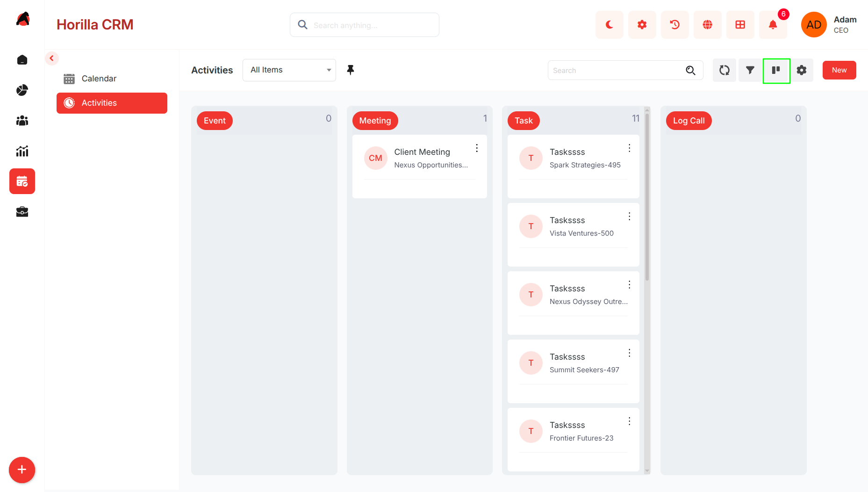Viewport: 868px width, 492px height.
Task: Click the magnifier in Activities search
Action: point(690,70)
